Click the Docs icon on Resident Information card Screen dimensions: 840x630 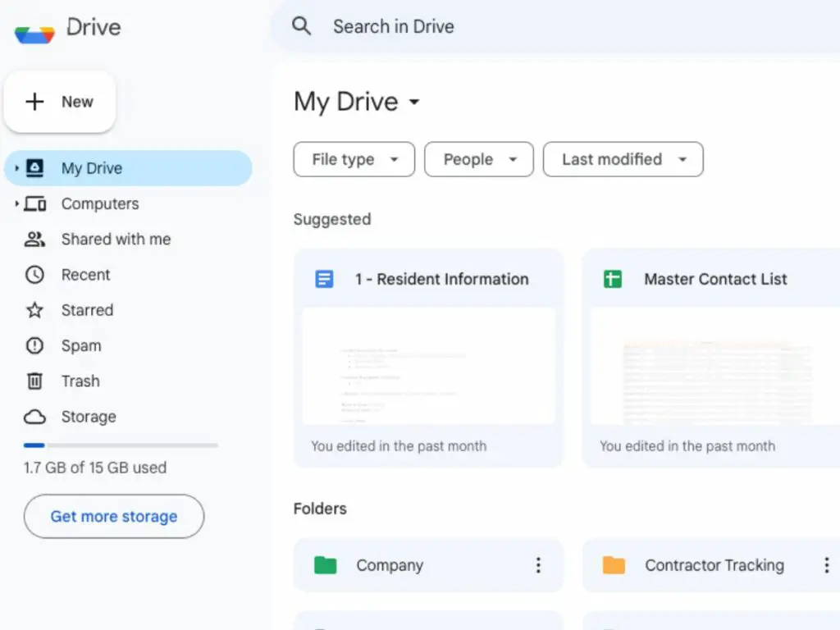(x=324, y=279)
